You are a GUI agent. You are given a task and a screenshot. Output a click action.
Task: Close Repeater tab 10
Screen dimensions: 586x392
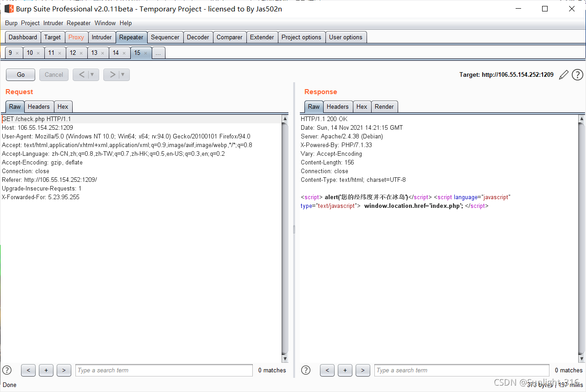point(38,53)
